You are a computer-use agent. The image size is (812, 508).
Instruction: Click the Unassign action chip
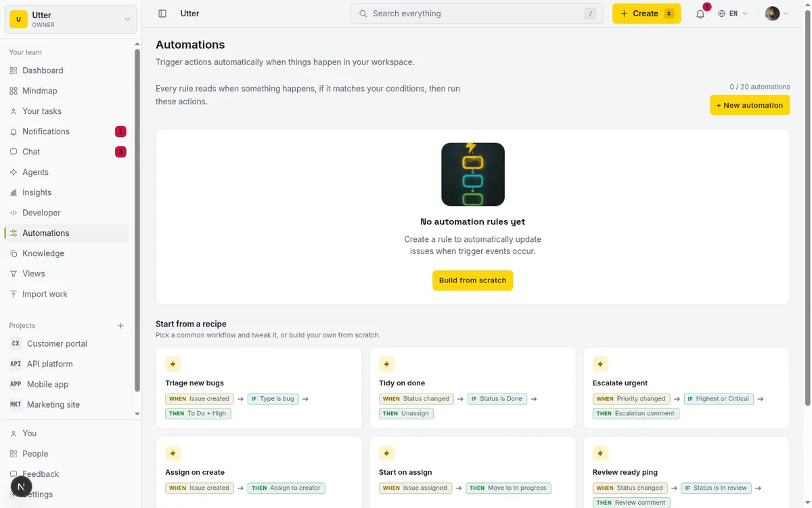point(406,414)
